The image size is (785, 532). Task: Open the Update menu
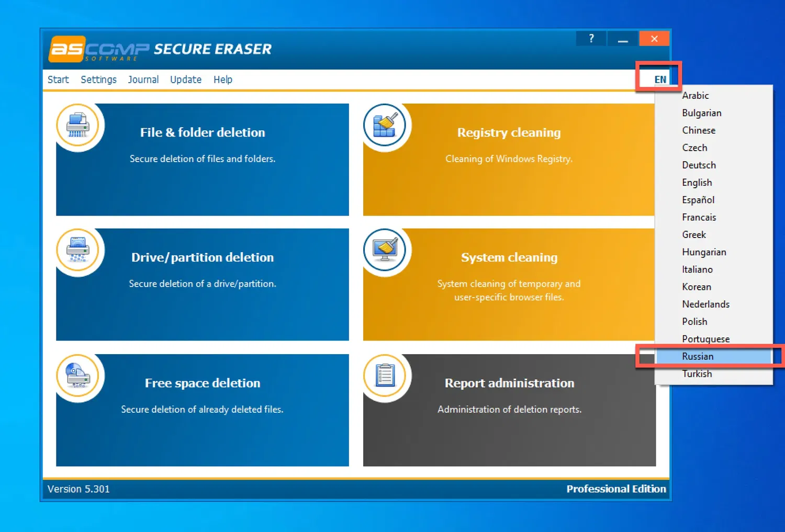coord(185,80)
